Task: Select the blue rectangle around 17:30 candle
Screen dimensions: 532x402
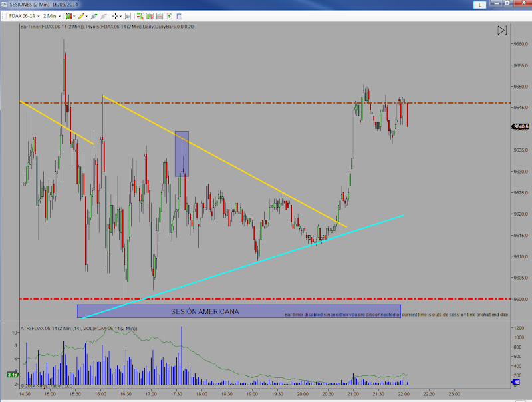Action: click(x=182, y=154)
